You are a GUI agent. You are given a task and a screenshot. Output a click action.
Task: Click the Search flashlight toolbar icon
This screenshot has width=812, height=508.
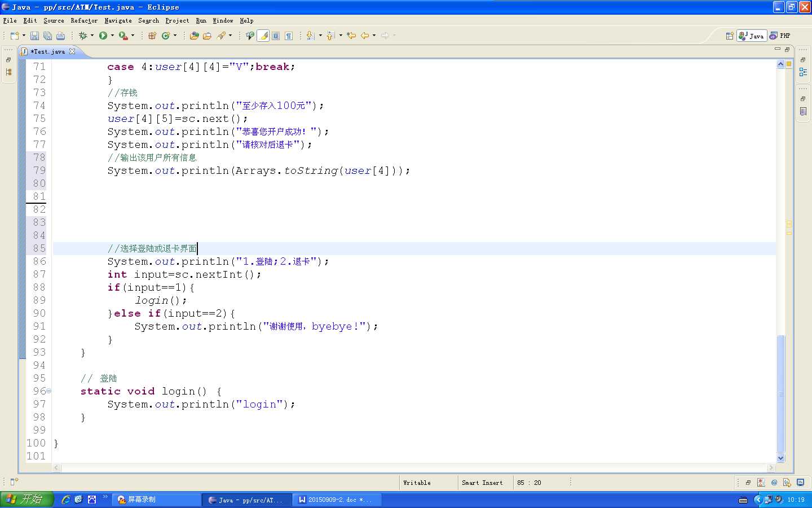[221, 36]
